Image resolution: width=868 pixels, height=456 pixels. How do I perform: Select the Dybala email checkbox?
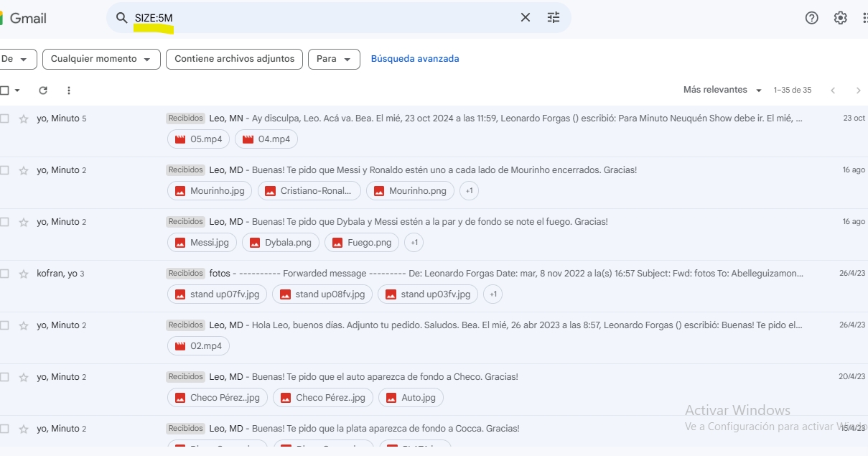click(4, 222)
